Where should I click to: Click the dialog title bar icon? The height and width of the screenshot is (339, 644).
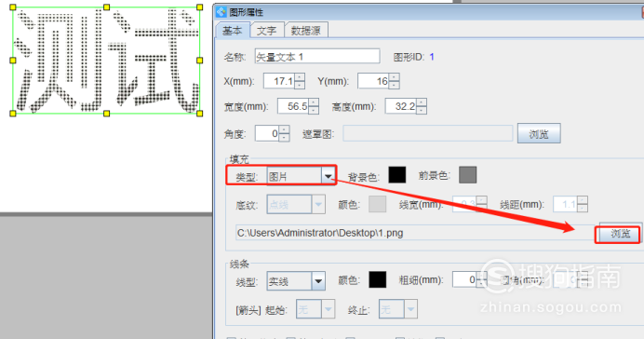pyautogui.click(x=221, y=12)
